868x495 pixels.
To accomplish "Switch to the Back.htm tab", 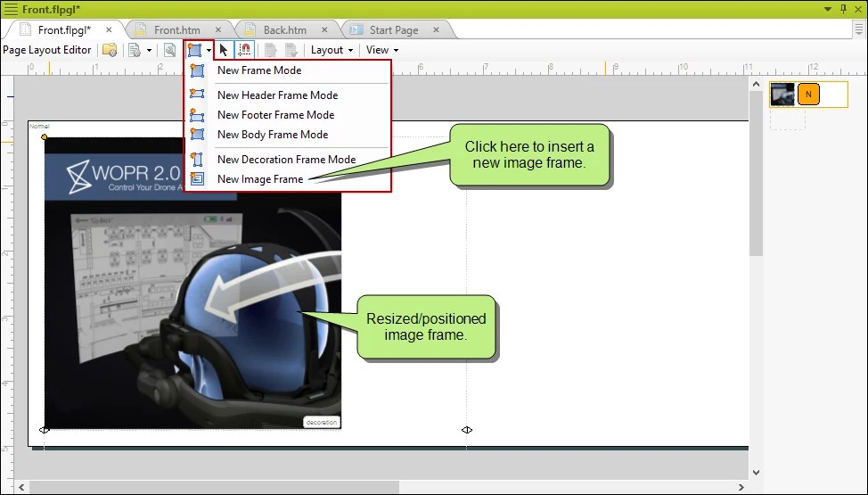I will pyautogui.click(x=285, y=30).
